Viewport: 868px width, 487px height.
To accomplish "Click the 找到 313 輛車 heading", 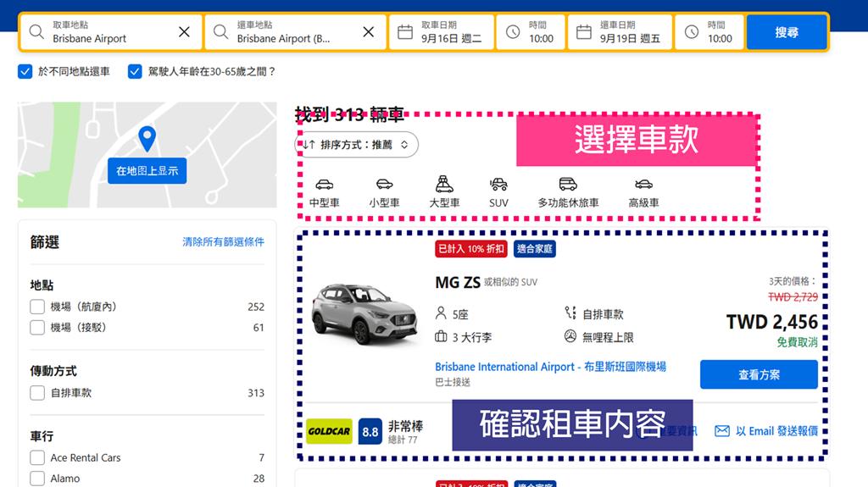I will click(x=349, y=114).
